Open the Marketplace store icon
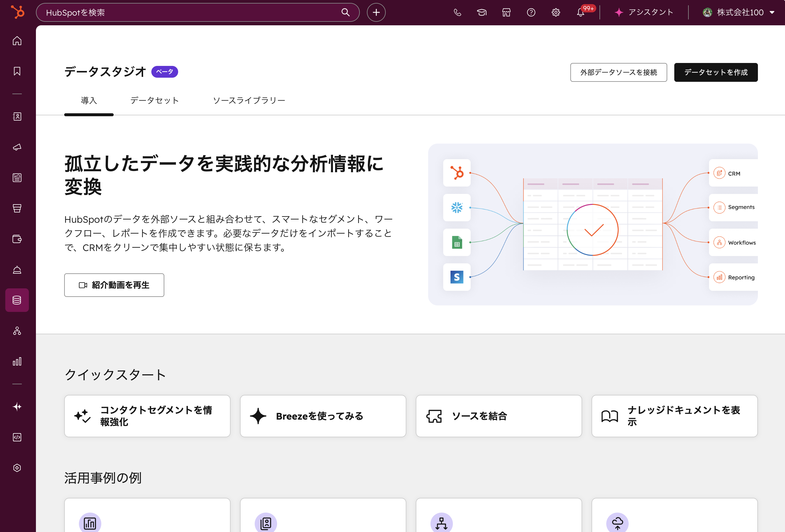The image size is (785, 532). tap(506, 12)
